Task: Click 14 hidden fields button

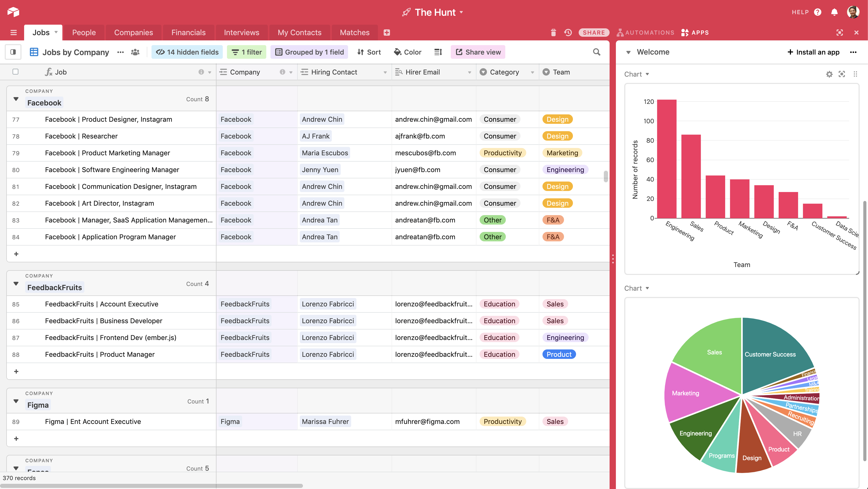Action: (x=187, y=52)
